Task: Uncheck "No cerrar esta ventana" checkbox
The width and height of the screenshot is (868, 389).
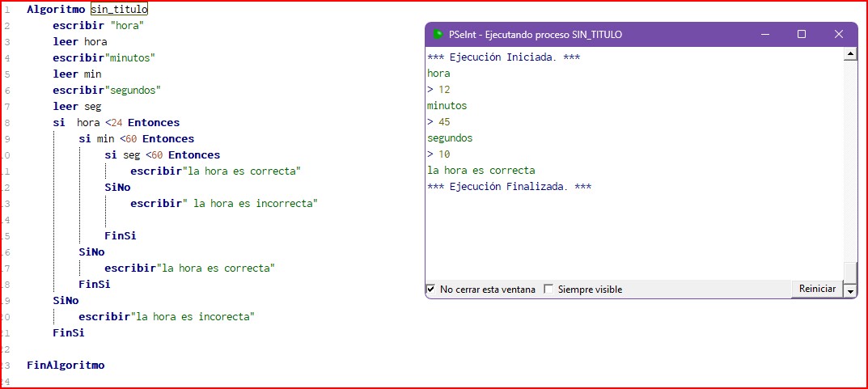Action: click(x=430, y=290)
